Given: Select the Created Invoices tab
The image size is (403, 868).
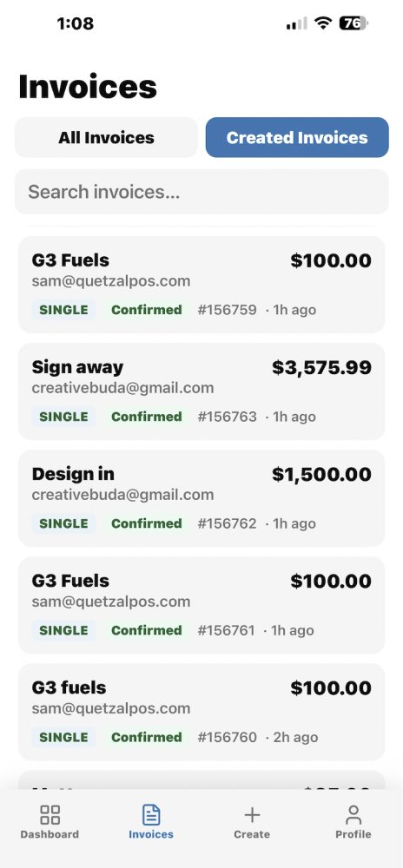Looking at the screenshot, I should click(297, 137).
